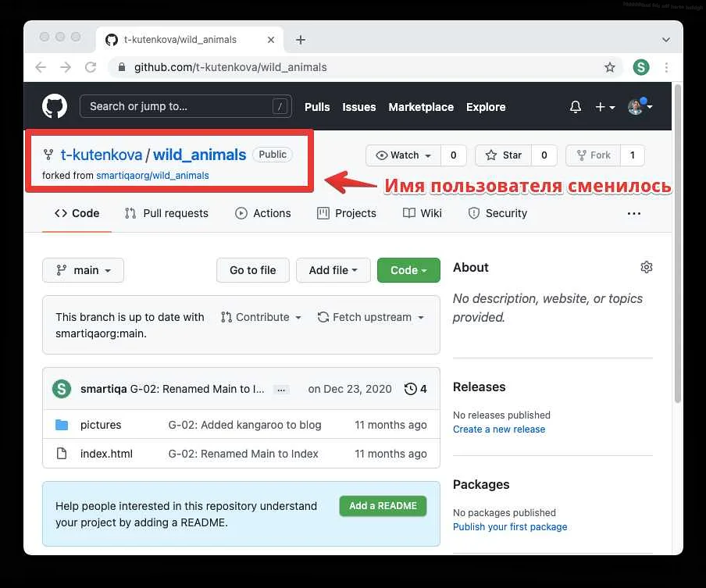Screen dimensions: 706x588
Task: Open the green Code dropdown
Action: pos(408,269)
